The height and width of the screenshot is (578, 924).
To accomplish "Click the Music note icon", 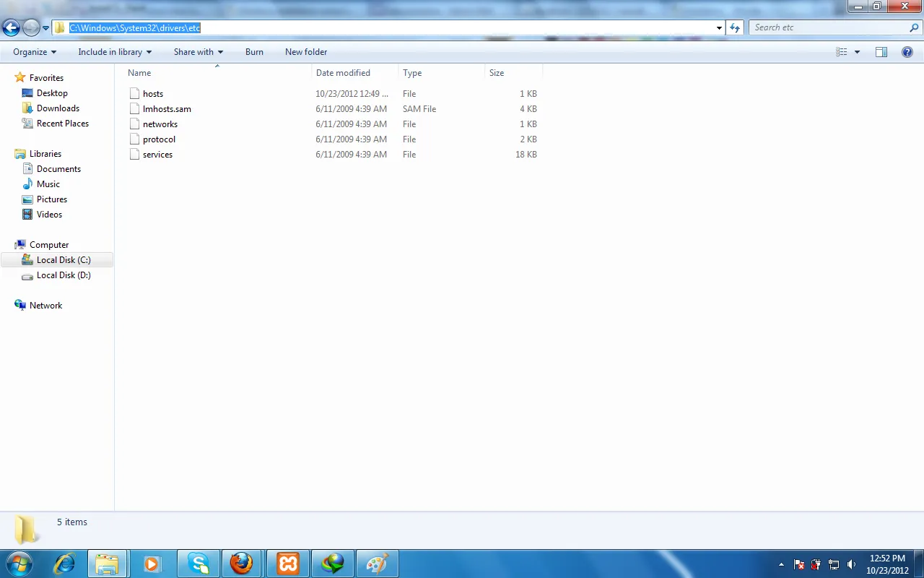I will 27,184.
